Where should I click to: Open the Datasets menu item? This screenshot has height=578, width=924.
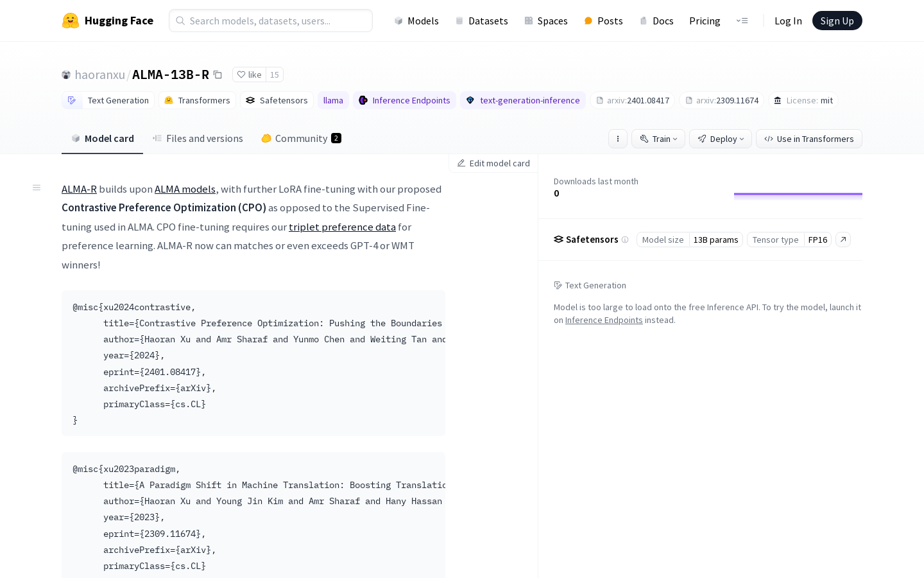click(x=481, y=21)
